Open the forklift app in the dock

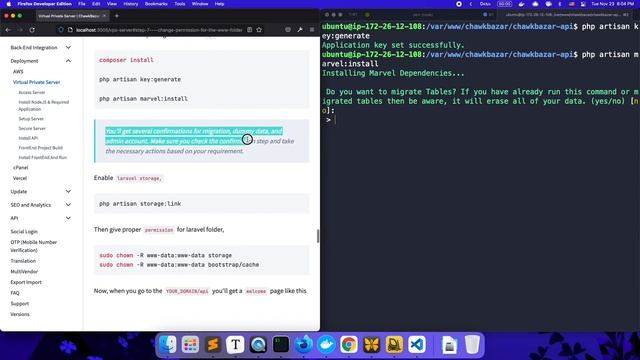point(394,344)
